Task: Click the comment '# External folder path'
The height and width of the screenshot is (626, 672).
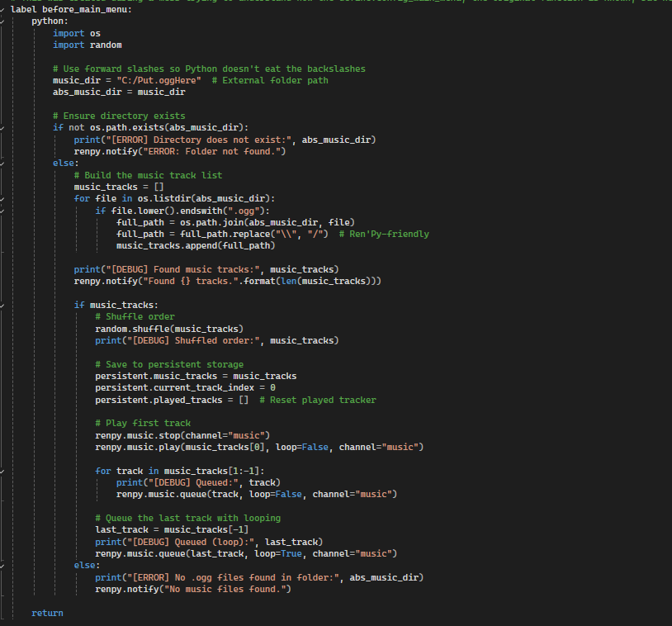Action: pyautogui.click(x=270, y=81)
